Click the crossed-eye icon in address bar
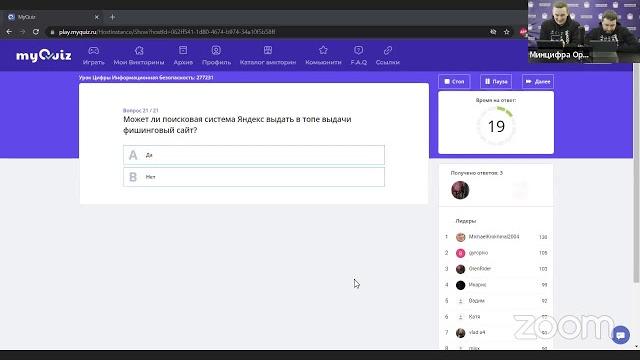This screenshot has width=640, height=360. click(493, 32)
